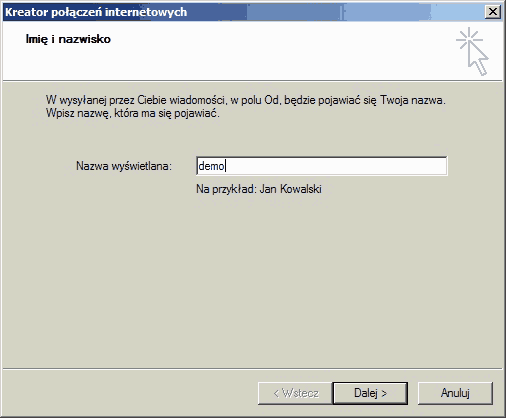The image size is (506, 418).
Task: Focus the Nazwa wyświetlana input field
Action: [x=322, y=166]
